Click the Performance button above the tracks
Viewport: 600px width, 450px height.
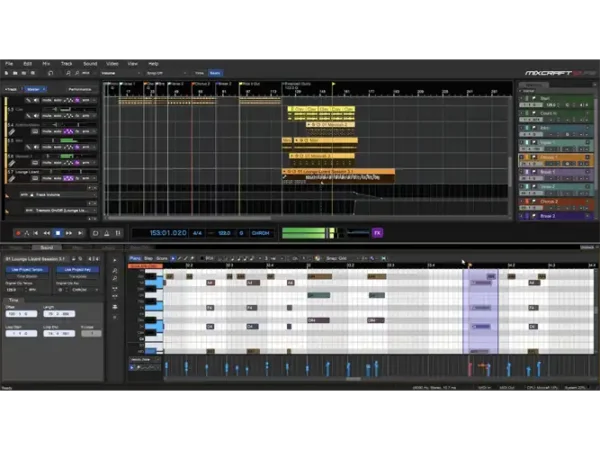pos(80,89)
